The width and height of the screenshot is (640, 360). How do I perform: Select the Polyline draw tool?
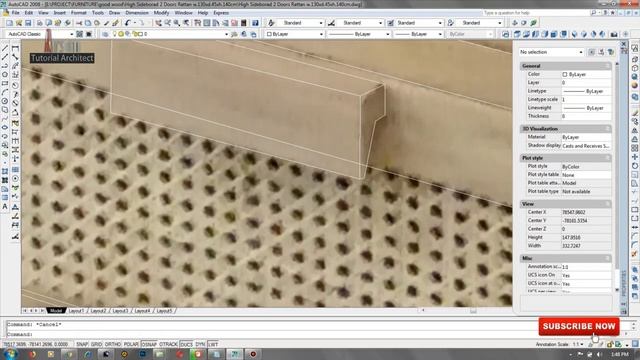pos(5,66)
